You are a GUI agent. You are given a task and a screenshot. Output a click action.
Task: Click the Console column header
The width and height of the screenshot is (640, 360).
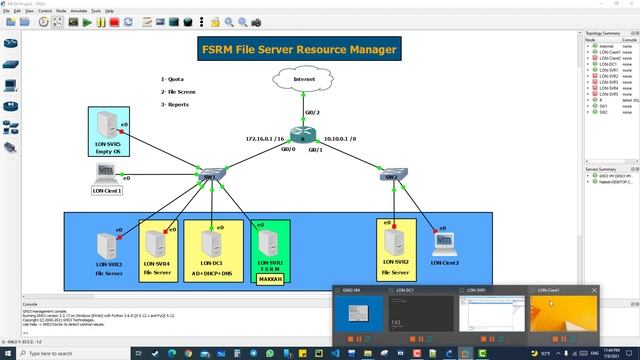point(629,40)
